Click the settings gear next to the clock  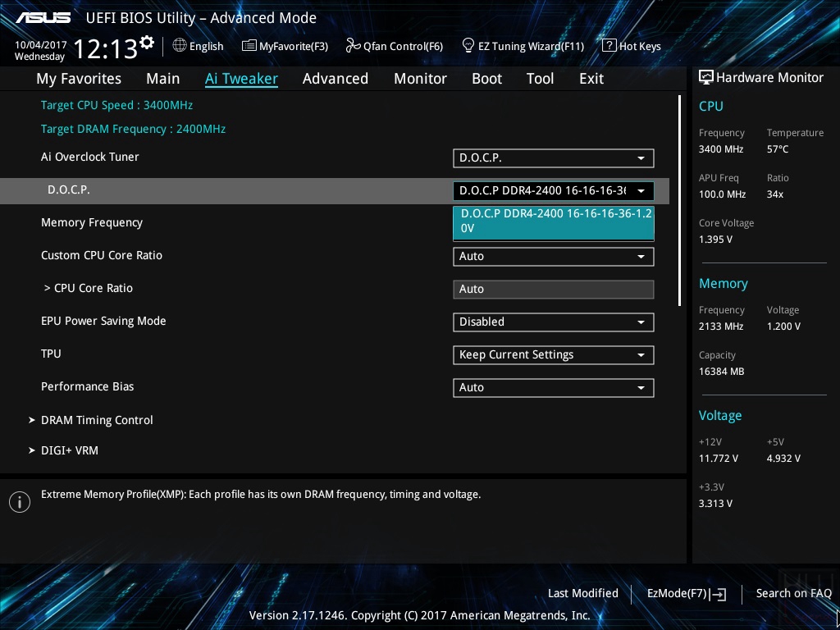[x=147, y=43]
